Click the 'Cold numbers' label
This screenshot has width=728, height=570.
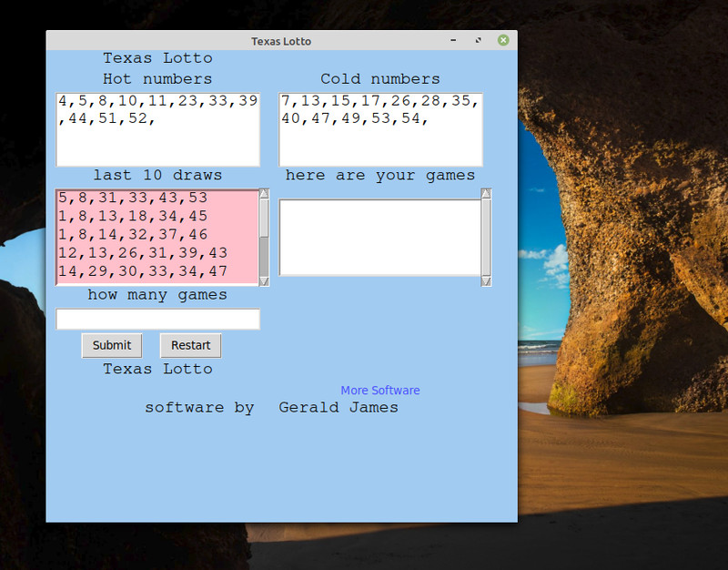tap(380, 79)
